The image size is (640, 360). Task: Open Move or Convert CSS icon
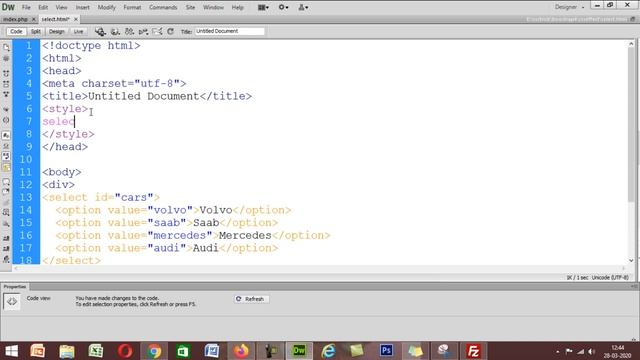tap(6, 224)
